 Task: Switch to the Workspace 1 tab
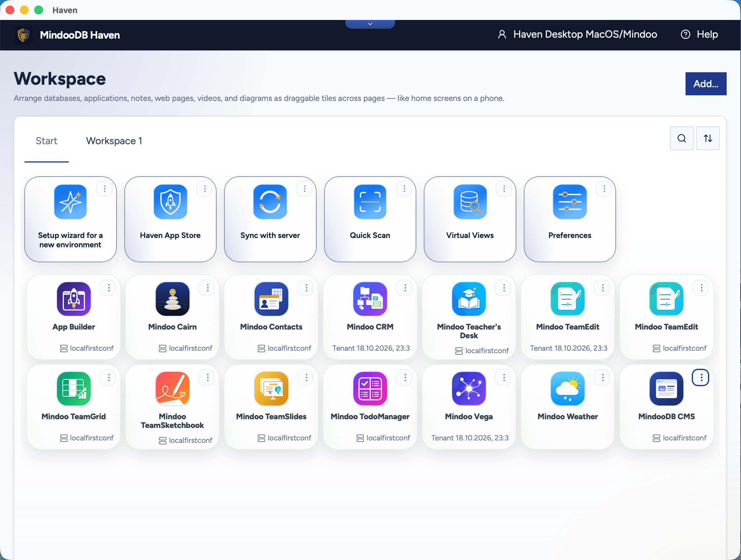(x=114, y=141)
